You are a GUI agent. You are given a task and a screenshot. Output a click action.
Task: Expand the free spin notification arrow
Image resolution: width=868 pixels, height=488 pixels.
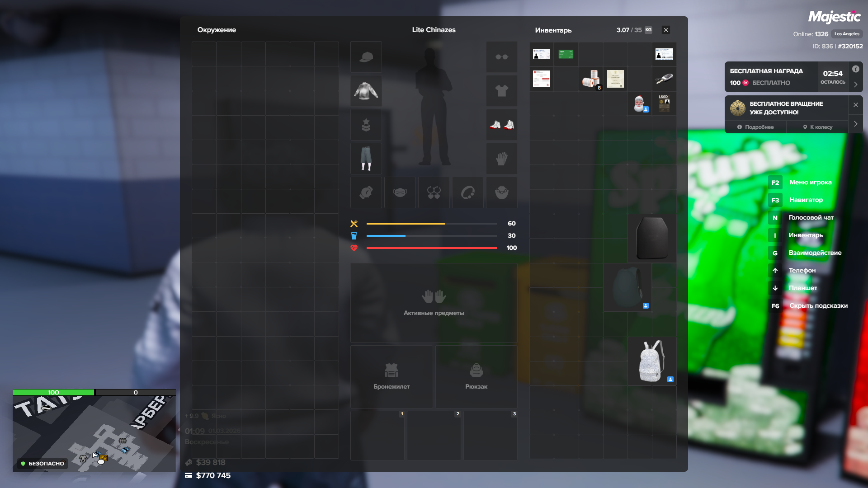tap(855, 124)
